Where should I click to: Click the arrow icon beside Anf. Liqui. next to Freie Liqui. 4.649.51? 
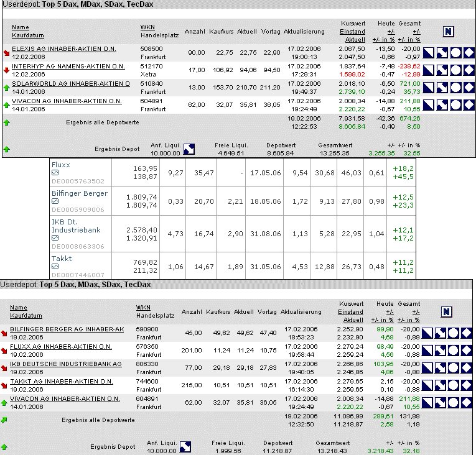coord(189,149)
